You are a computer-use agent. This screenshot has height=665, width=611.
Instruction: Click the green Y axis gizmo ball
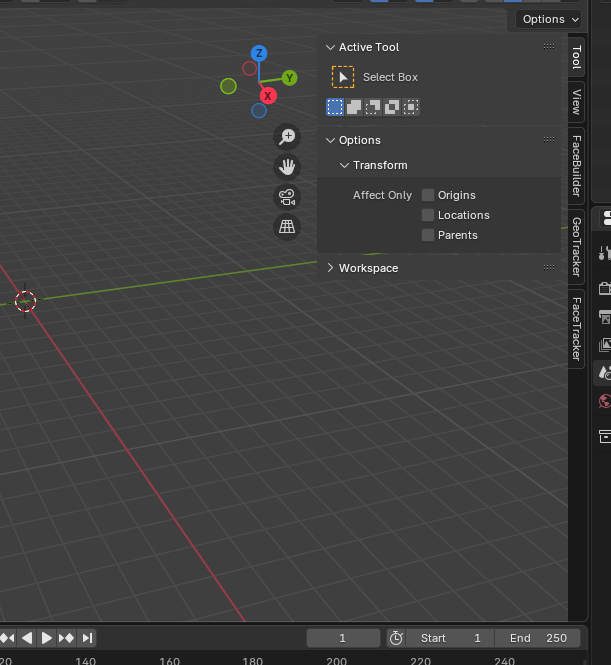pos(289,77)
